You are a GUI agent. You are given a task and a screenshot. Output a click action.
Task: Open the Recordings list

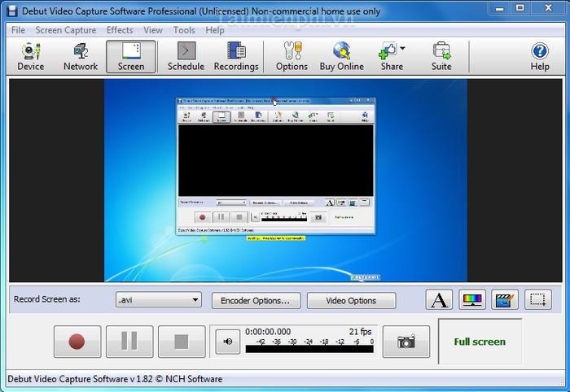(x=236, y=57)
